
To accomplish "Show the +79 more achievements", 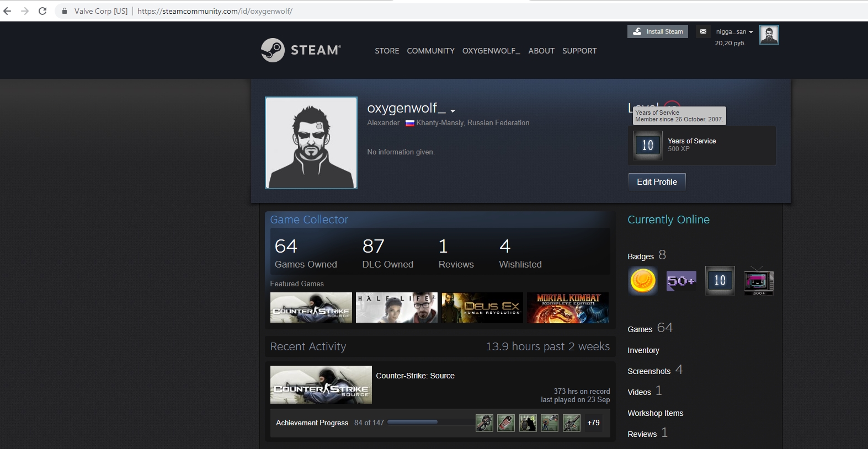I will pos(593,423).
